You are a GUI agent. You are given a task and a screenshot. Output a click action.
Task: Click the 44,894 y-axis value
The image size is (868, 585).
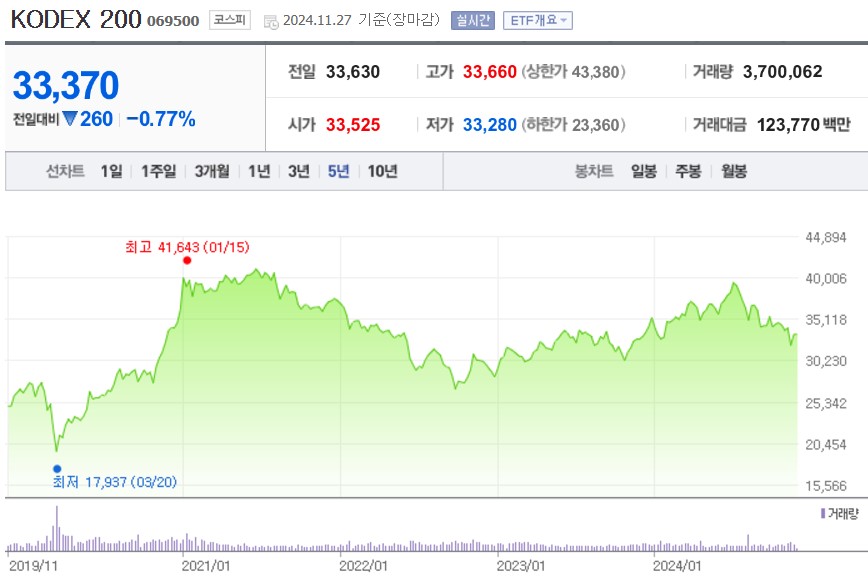click(x=826, y=237)
